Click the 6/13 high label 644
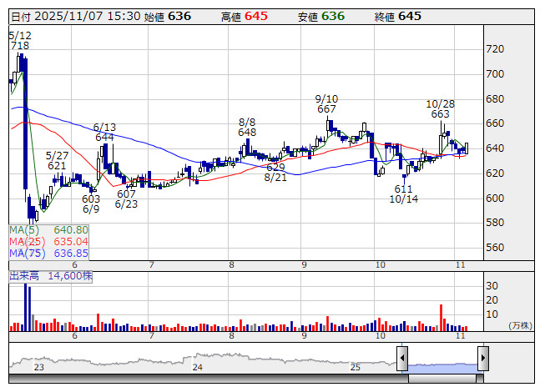 104,137
